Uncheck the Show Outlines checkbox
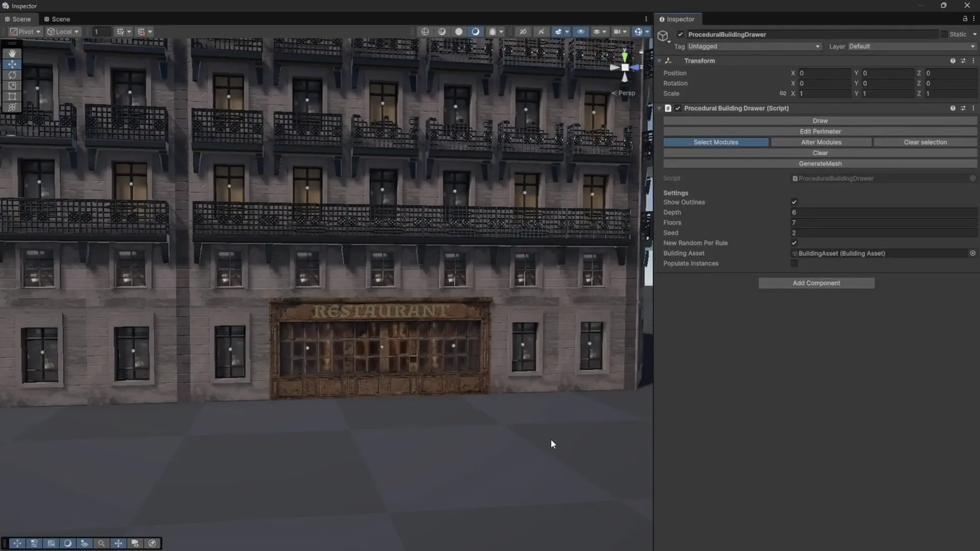 (x=794, y=202)
